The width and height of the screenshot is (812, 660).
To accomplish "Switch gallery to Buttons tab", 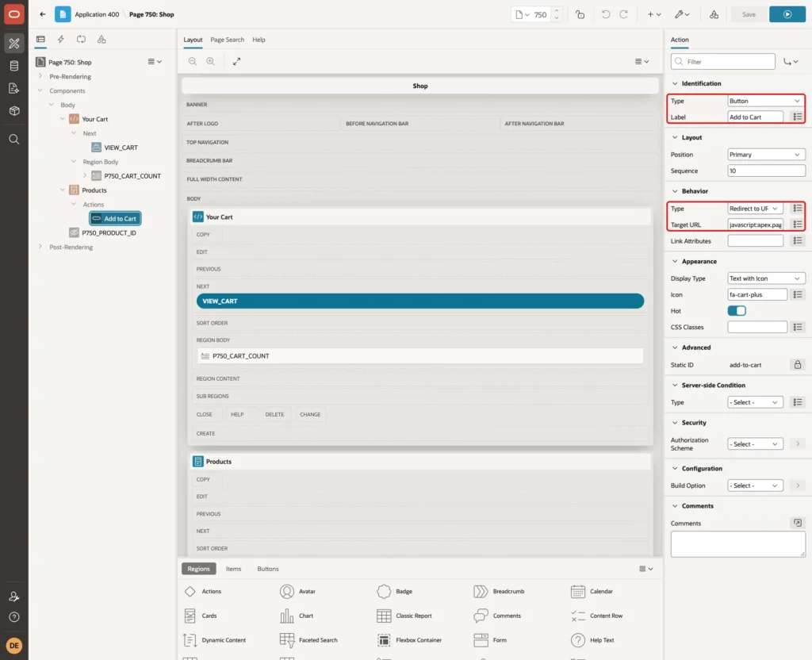I will point(268,569).
